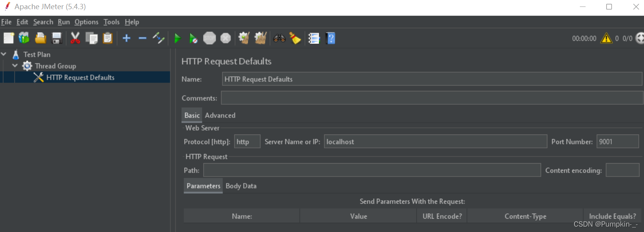Viewport: 644px width, 232px height.
Task: Click the 00:00:00 elapsed time display
Action: [584, 39]
